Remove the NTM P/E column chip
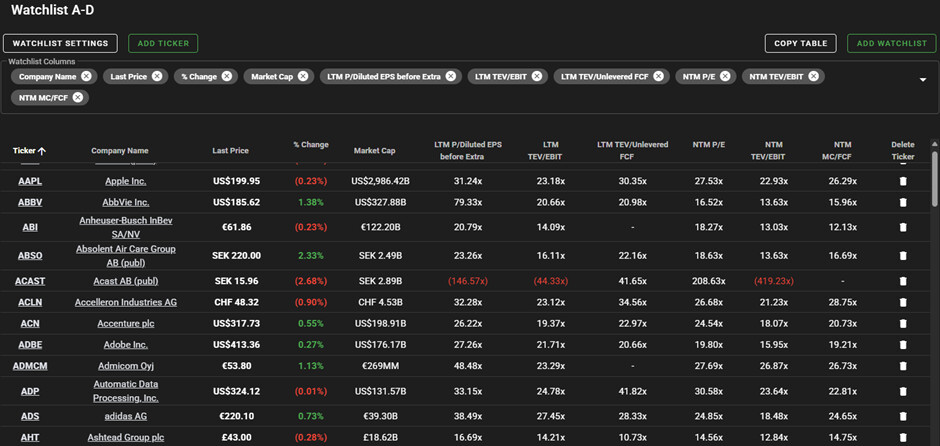Viewport: 940px width, 446px height. click(727, 76)
